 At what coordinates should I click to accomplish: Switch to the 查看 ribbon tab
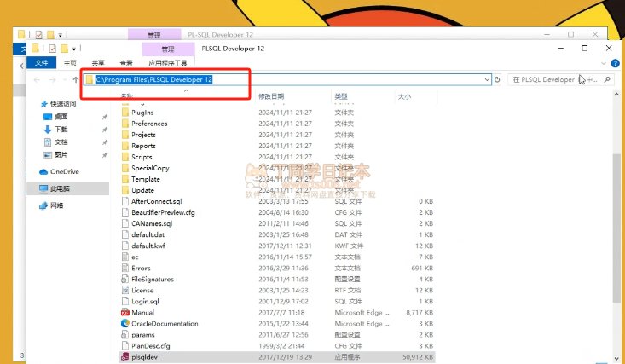point(126,63)
